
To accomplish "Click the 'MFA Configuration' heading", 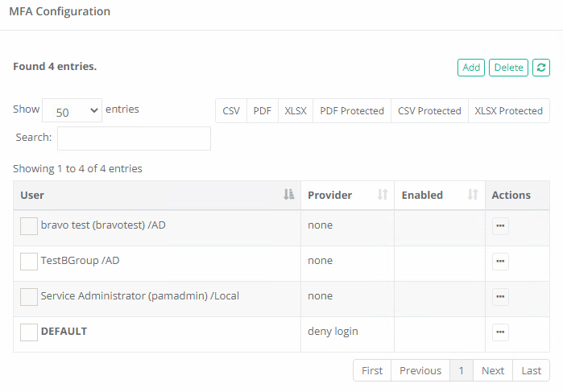I will pyautogui.click(x=60, y=11).
